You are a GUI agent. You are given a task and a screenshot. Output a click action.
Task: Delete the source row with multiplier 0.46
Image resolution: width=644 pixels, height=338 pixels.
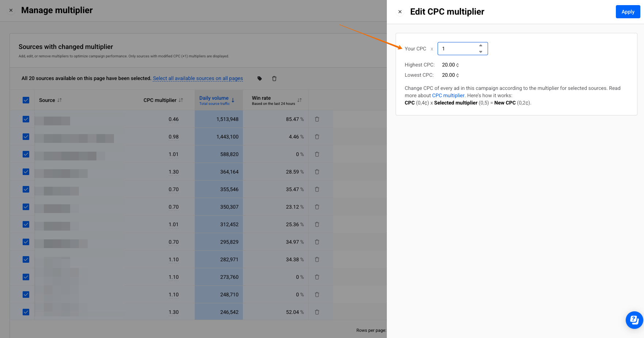317,119
